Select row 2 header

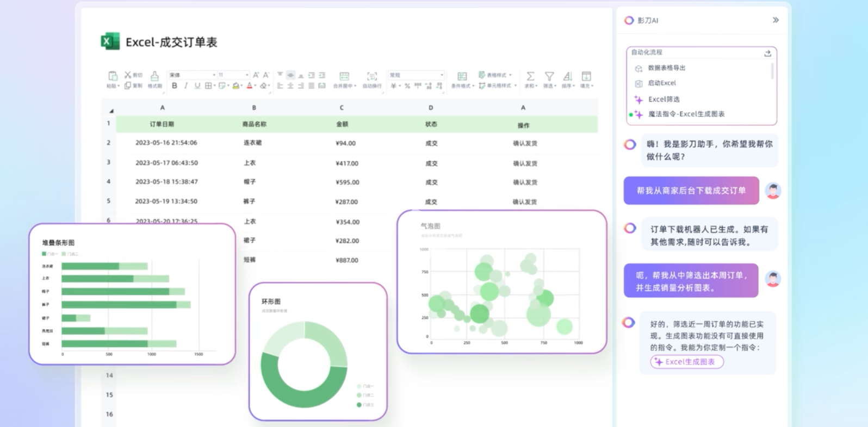(109, 142)
